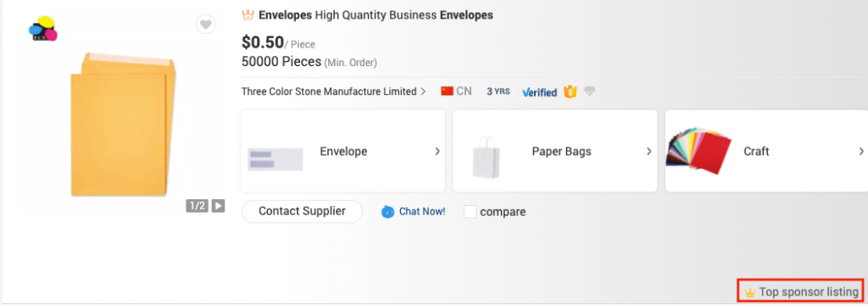Viewport: 868px width, 305px height.
Task: Open the Craft category card
Action: tap(766, 151)
